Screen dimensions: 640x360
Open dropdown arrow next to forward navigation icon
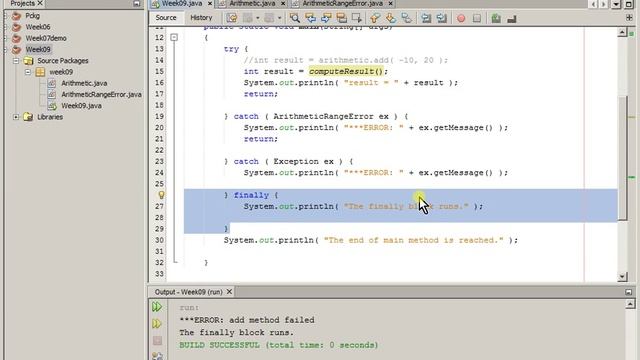tap(279, 18)
